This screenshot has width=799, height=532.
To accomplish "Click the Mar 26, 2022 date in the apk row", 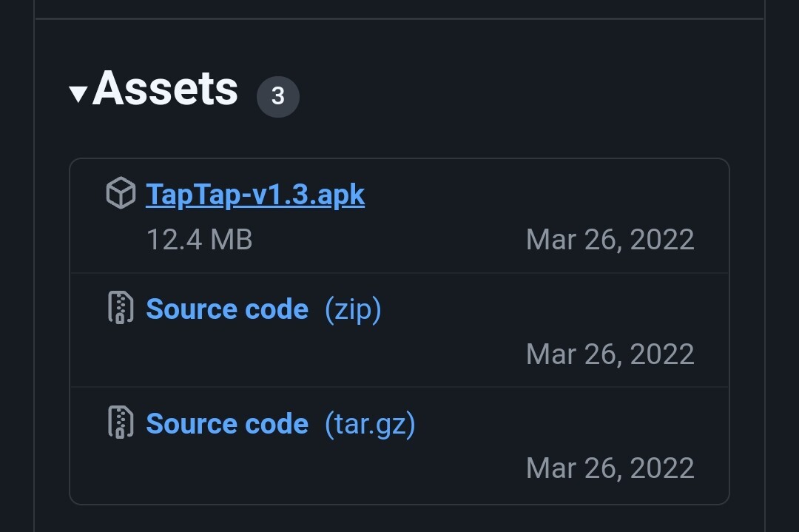I will (x=610, y=240).
